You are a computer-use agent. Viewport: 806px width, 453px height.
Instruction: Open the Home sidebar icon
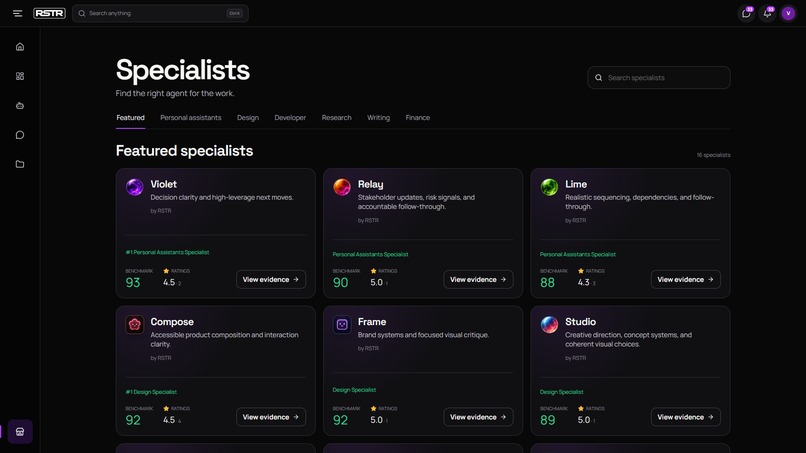point(20,47)
